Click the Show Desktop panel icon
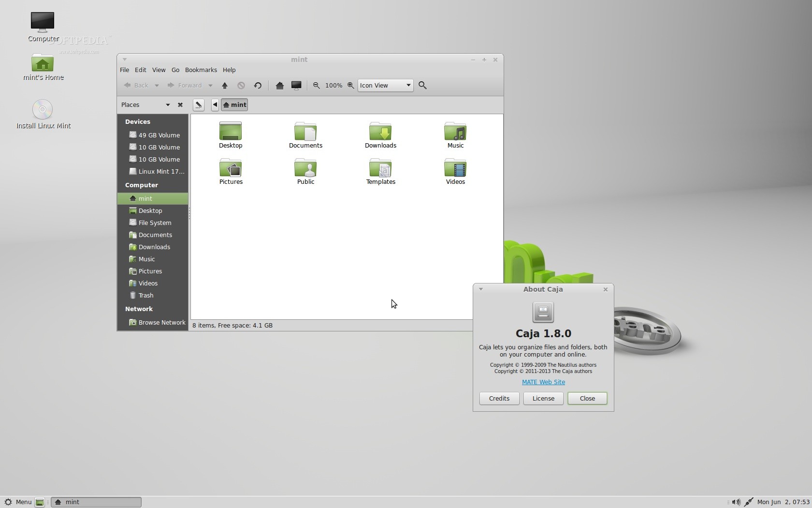 (x=40, y=502)
